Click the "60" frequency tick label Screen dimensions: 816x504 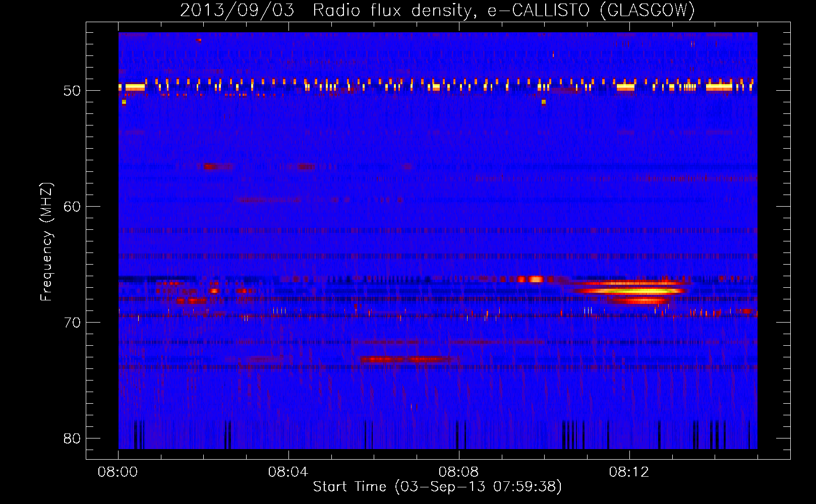click(x=72, y=207)
